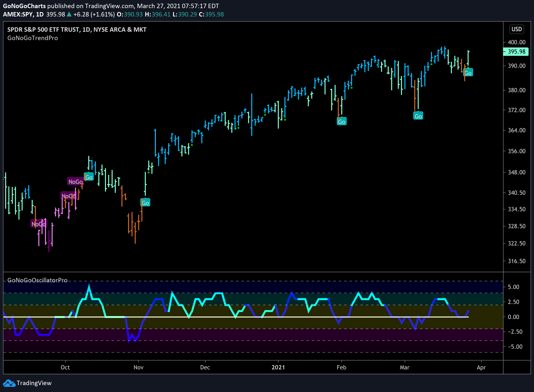The image size is (534, 392).
Task: Click the 316.50 price axis label
Action: tap(517, 261)
